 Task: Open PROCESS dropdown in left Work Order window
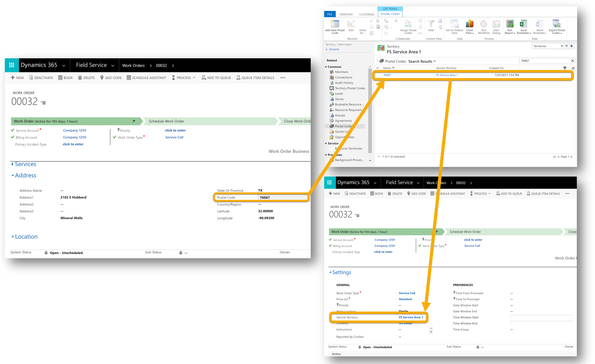184,78
